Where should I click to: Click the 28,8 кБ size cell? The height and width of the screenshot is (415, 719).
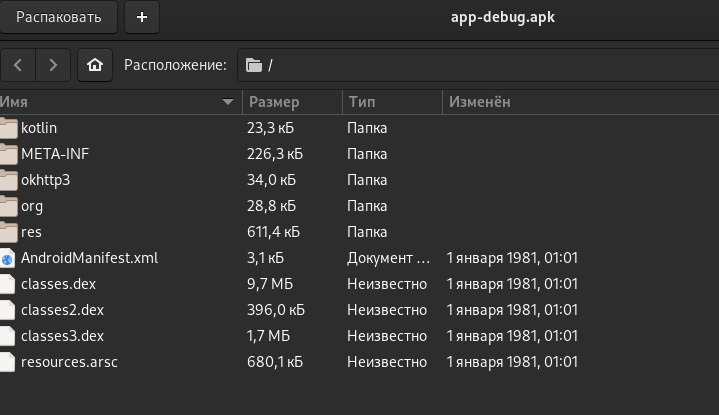[271, 206]
